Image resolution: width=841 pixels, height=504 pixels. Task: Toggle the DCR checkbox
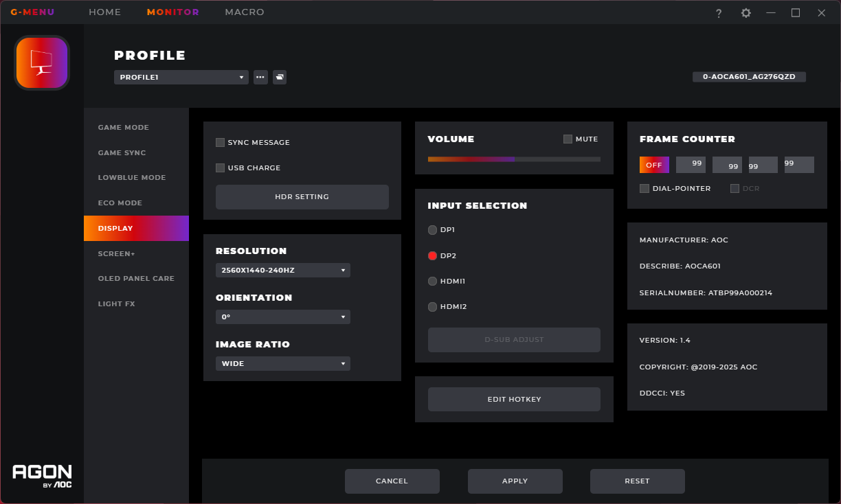coord(735,188)
